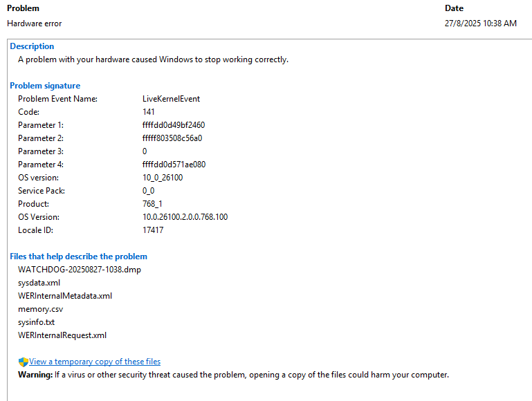The height and width of the screenshot is (401, 532).
Task: Select the WATCHDOG-20250827-1038.dmp file name
Action: (80, 270)
